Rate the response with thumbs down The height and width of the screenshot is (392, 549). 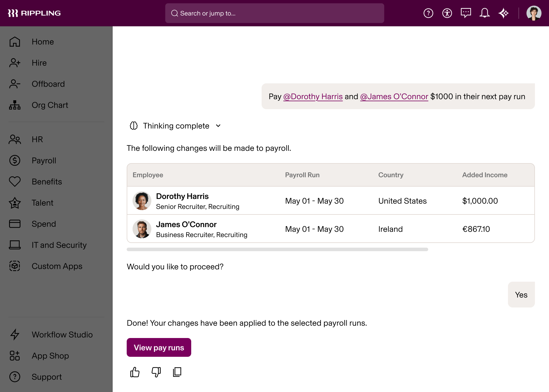click(156, 372)
